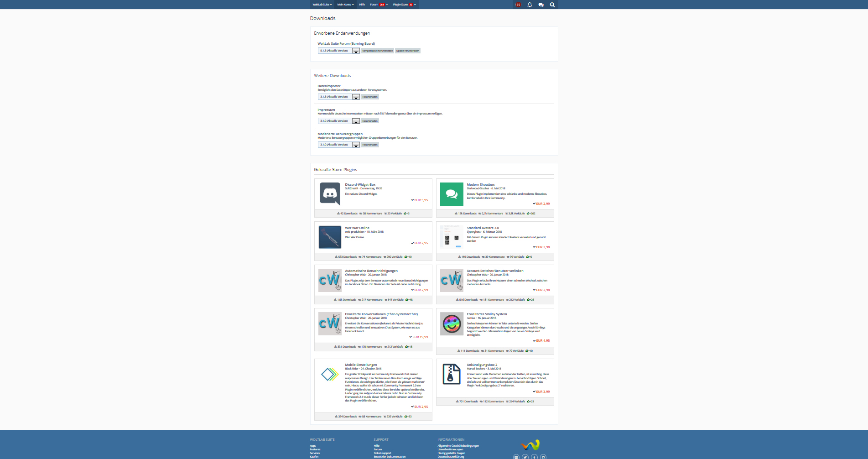Click Komplettpaket herunterladen button
The height and width of the screenshot is (459, 868).
[x=377, y=51]
